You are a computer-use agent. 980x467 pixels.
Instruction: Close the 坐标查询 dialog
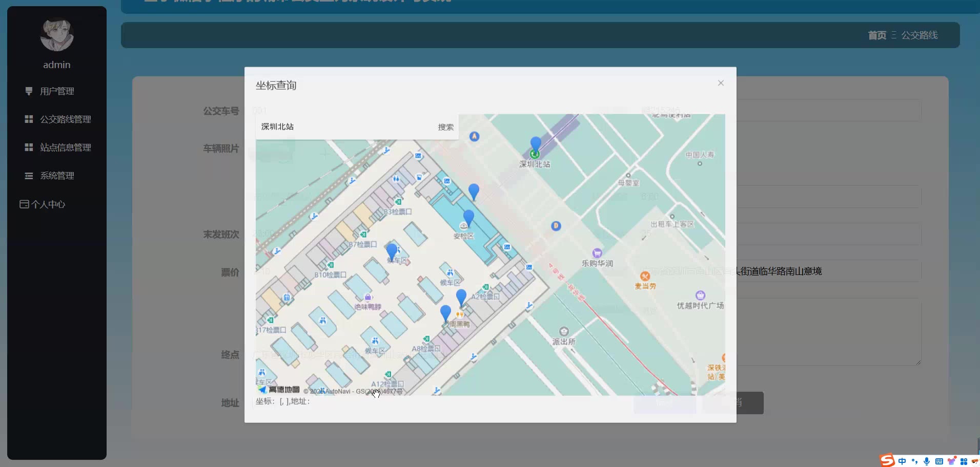pos(721,83)
